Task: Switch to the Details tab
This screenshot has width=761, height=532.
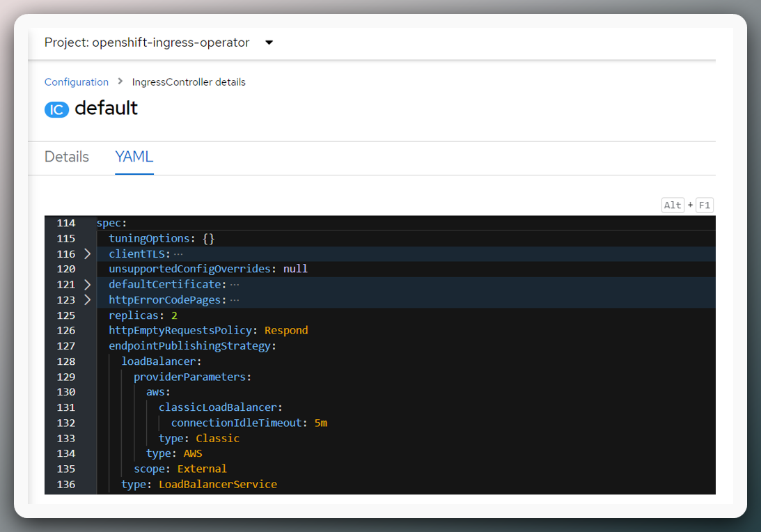Action: (67, 157)
